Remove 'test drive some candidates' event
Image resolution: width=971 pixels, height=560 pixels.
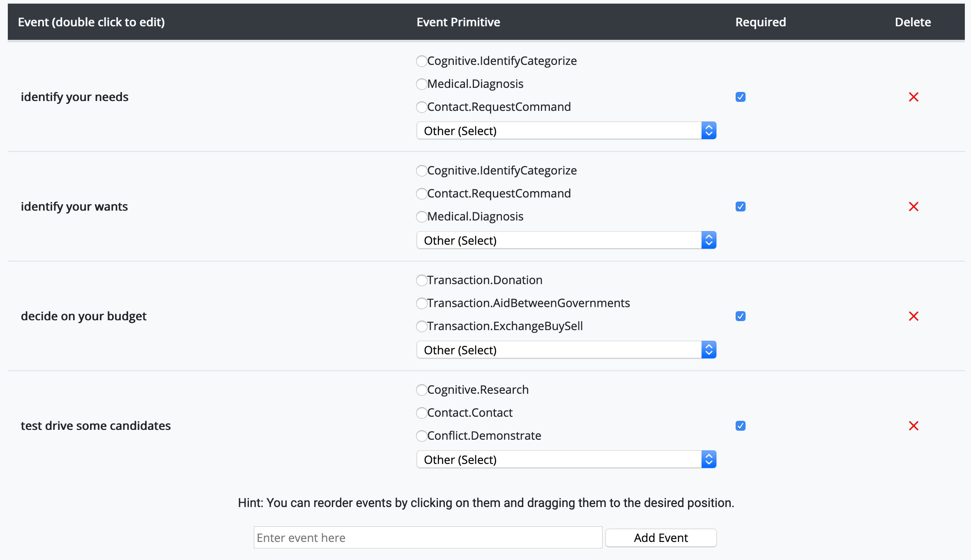point(913,426)
